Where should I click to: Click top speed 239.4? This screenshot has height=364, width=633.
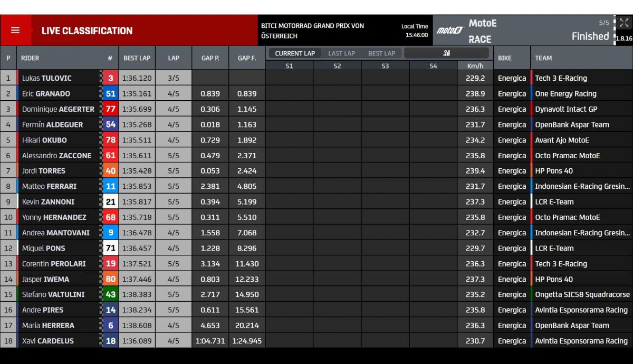(475, 171)
